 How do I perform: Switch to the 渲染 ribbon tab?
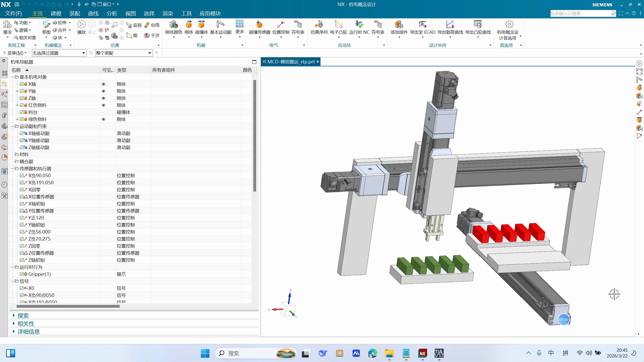168,13
